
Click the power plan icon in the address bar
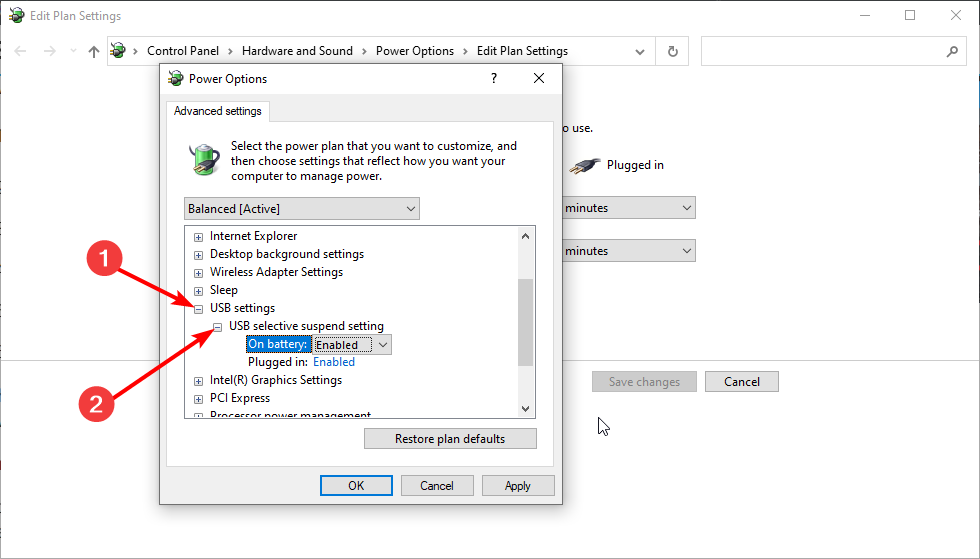[118, 51]
